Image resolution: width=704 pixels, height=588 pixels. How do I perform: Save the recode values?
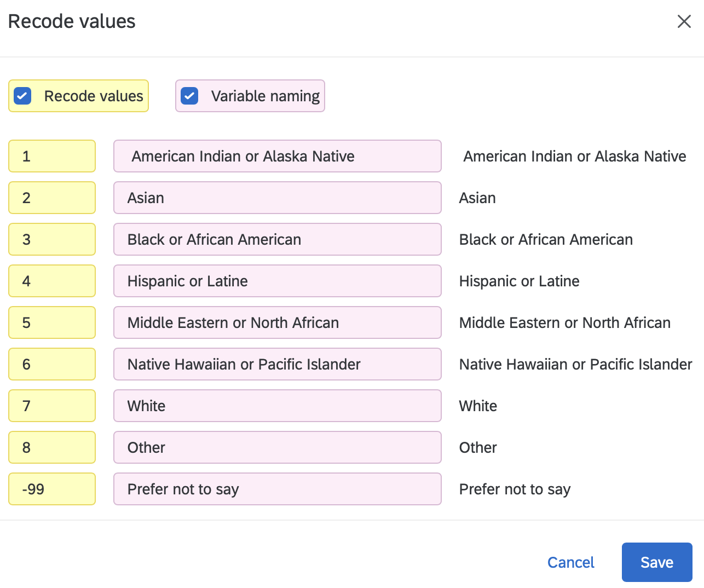[657, 562]
